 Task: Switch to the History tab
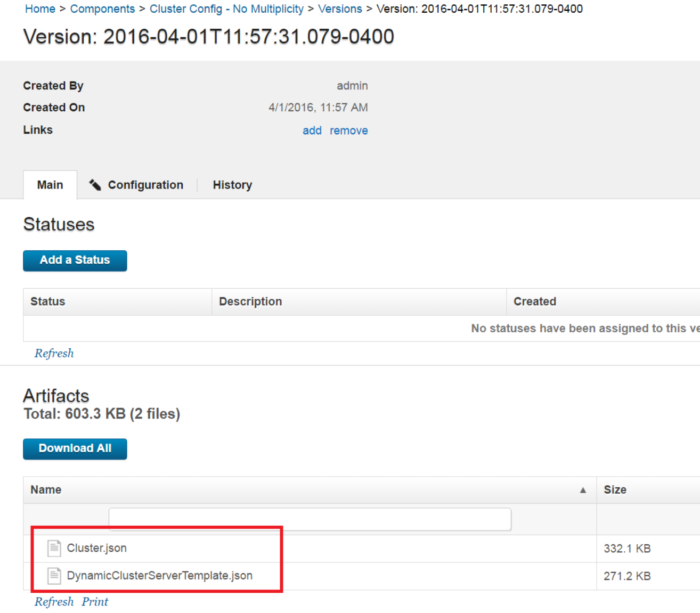click(232, 185)
